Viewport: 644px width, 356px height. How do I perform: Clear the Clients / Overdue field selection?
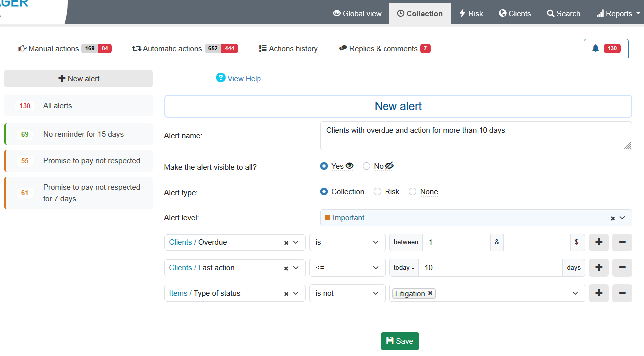click(x=286, y=243)
